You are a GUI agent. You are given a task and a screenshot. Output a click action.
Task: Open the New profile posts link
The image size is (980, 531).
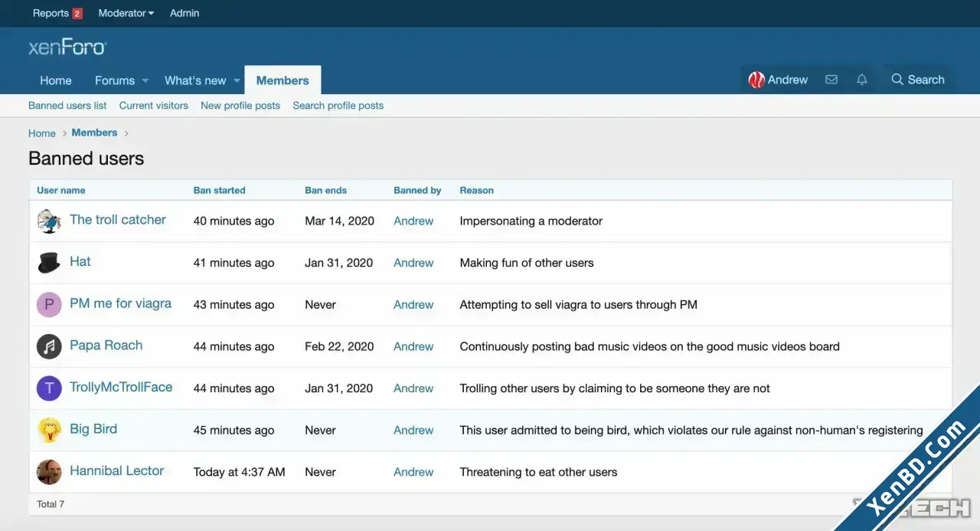pos(240,106)
